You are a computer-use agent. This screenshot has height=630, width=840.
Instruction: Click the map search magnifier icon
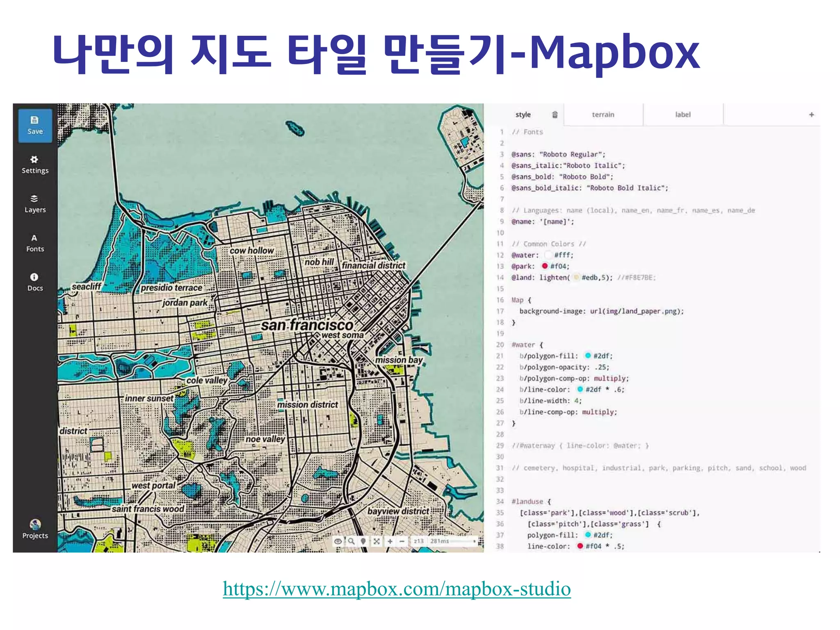[x=351, y=541]
